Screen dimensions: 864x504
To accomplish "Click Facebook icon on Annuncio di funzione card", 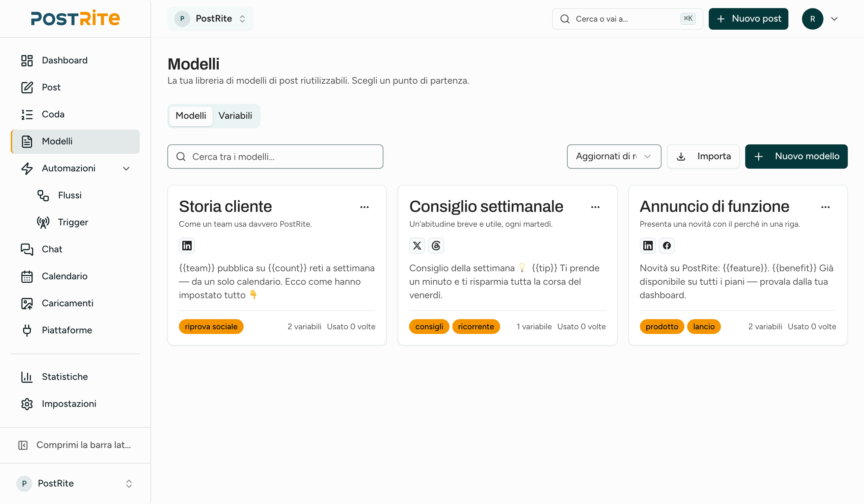I will tap(667, 246).
